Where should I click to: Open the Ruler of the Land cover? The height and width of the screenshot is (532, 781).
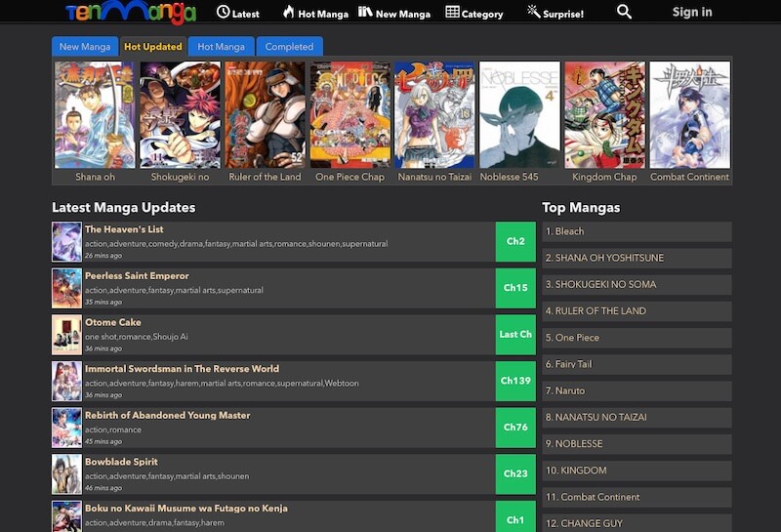point(265,114)
